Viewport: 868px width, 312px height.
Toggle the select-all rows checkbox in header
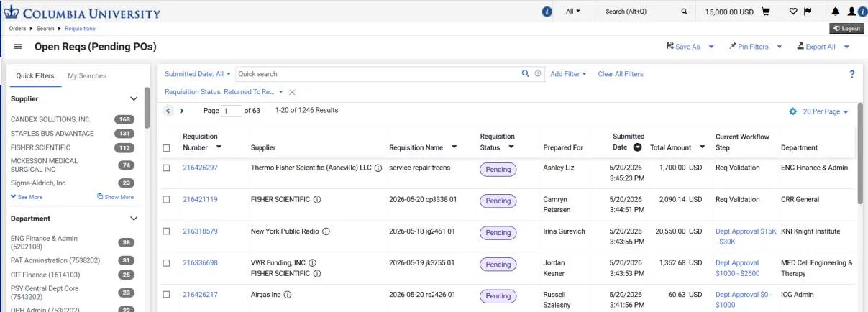pyautogui.click(x=167, y=148)
